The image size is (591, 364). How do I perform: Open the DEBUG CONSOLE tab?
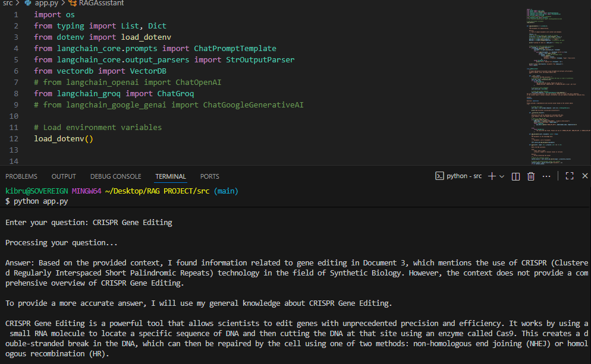click(x=115, y=176)
